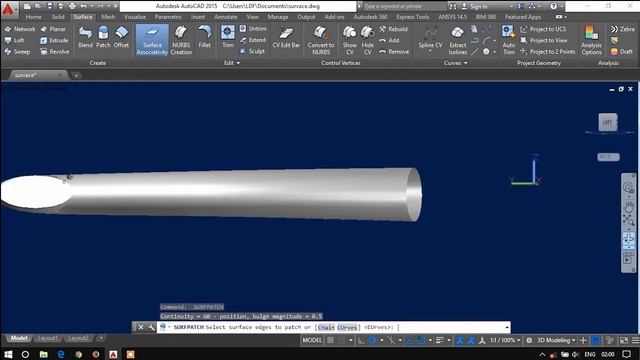Image resolution: width=640 pixels, height=360 pixels.
Task: Open the annotation scale 1:1 dropdown
Action: pos(505,340)
